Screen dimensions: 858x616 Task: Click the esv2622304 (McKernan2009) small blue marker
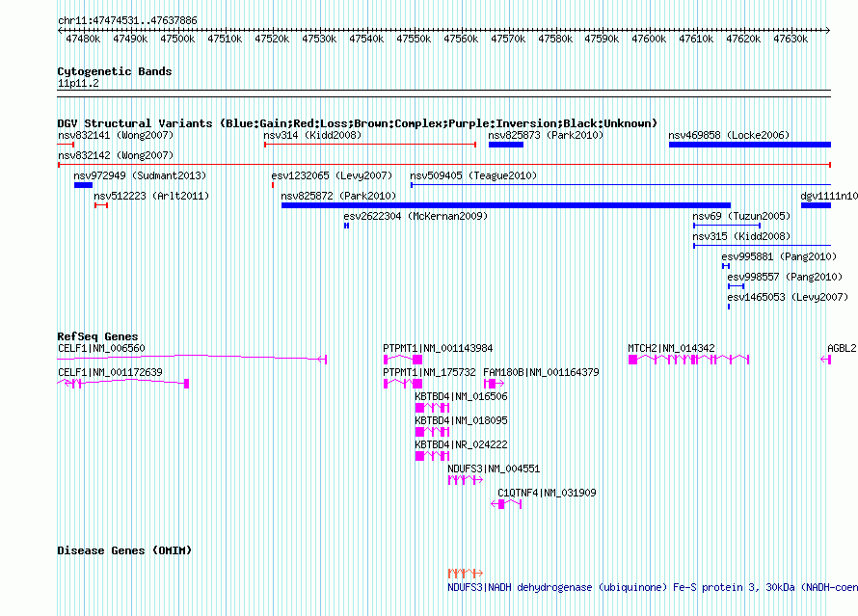coord(346,226)
